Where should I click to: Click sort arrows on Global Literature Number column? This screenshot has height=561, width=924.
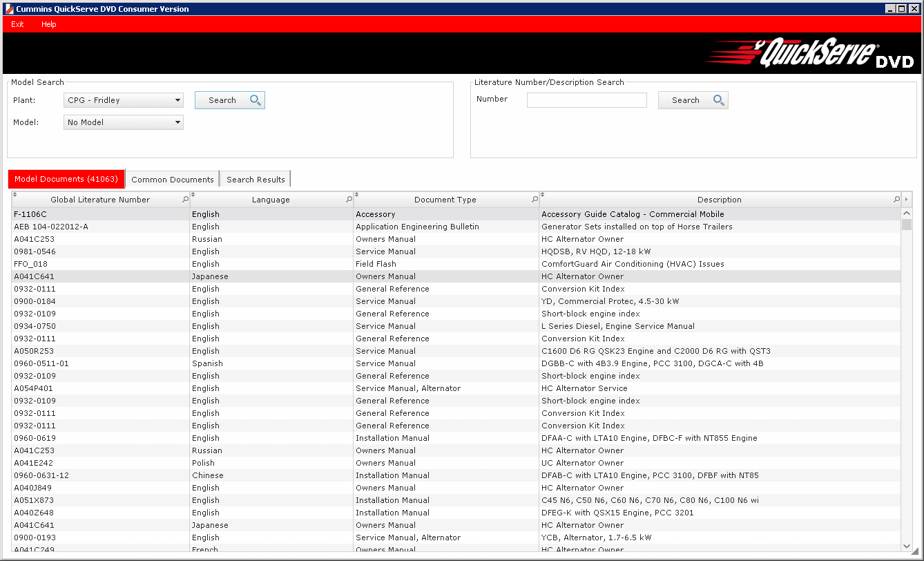[x=15, y=196]
